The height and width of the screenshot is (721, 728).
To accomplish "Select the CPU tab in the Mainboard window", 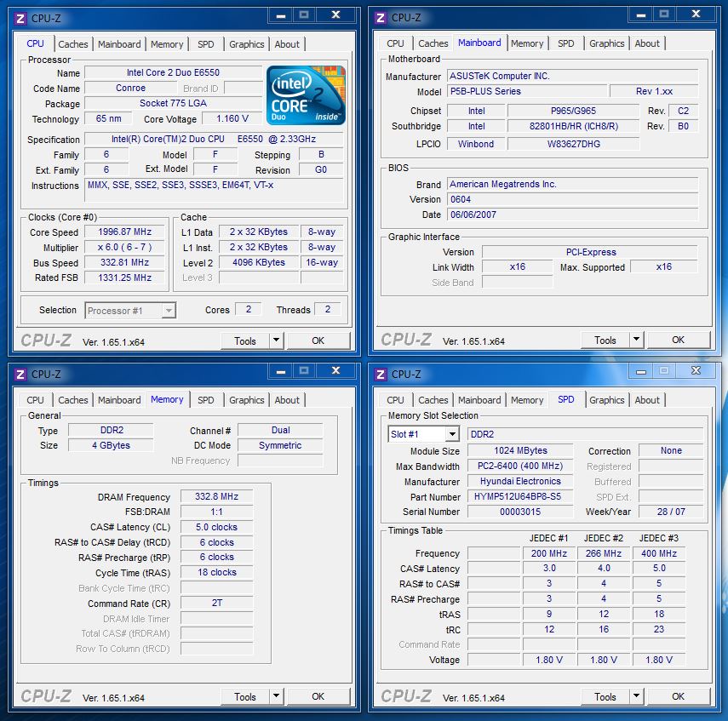I will tap(396, 43).
